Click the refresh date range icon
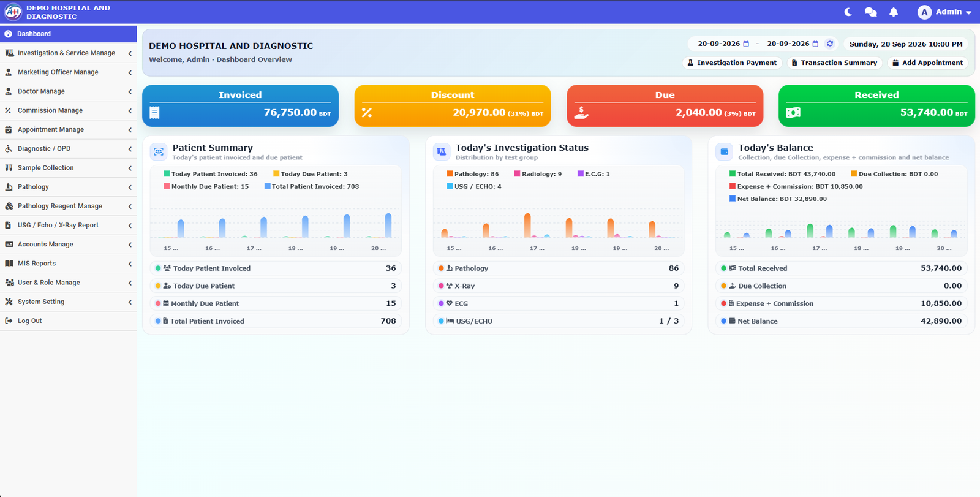This screenshot has height=497, width=980. point(830,44)
